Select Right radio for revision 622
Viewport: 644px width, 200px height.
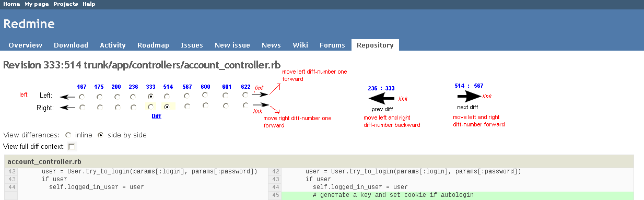[245, 105]
